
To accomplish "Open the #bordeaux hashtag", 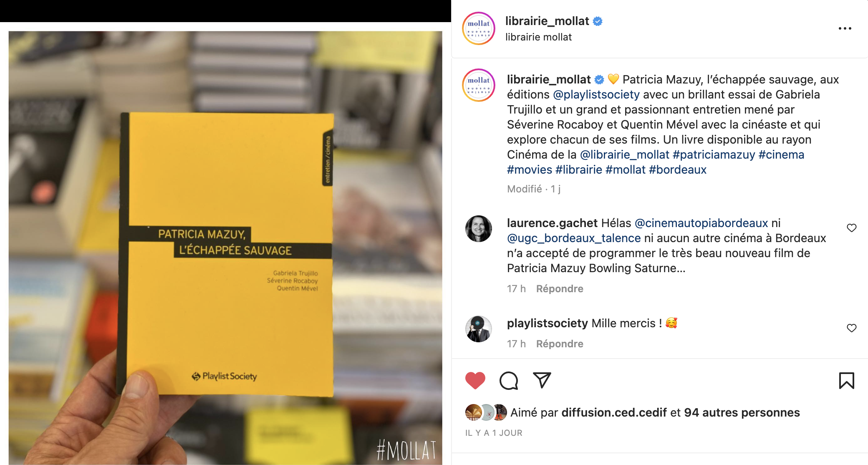I will (678, 170).
